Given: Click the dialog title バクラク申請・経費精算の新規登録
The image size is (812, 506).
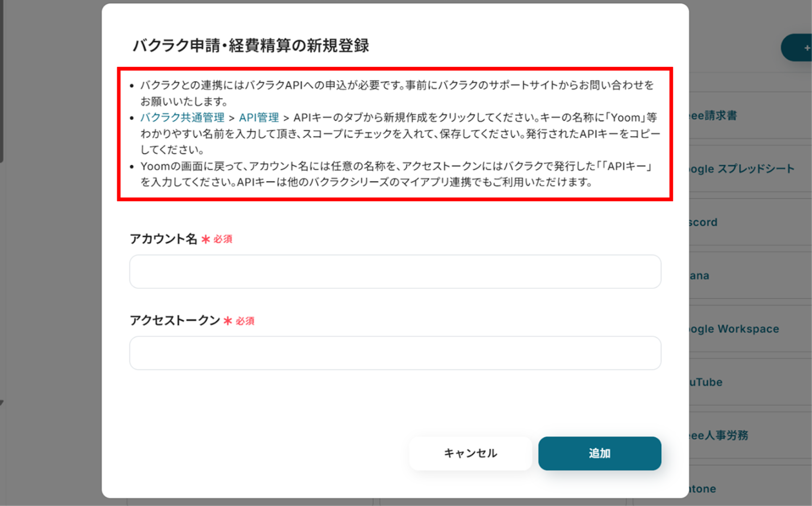Looking at the screenshot, I should [x=251, y=46].
